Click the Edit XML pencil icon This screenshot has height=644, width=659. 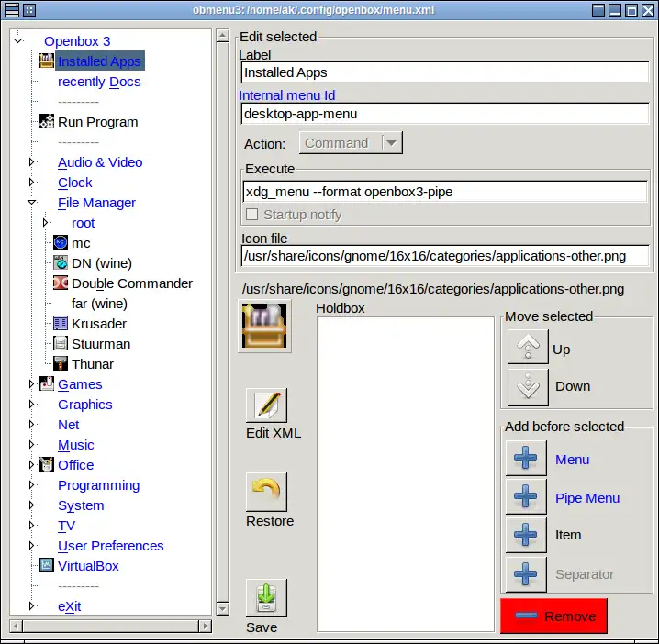pyautogui.click(x=267, y=405)
